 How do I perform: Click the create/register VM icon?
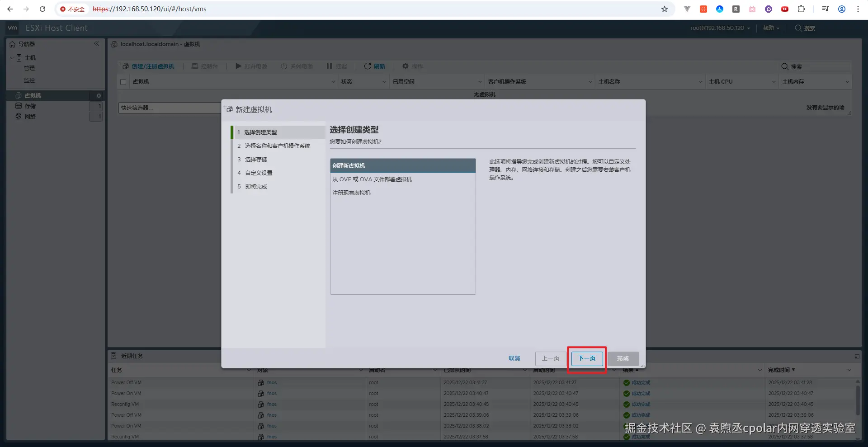click(124, 66)
